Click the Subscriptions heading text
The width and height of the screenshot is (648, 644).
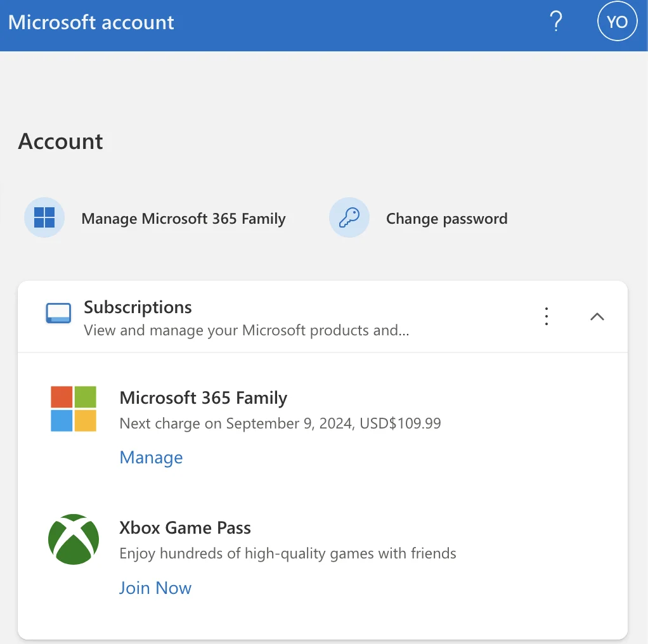coord(138,308)
